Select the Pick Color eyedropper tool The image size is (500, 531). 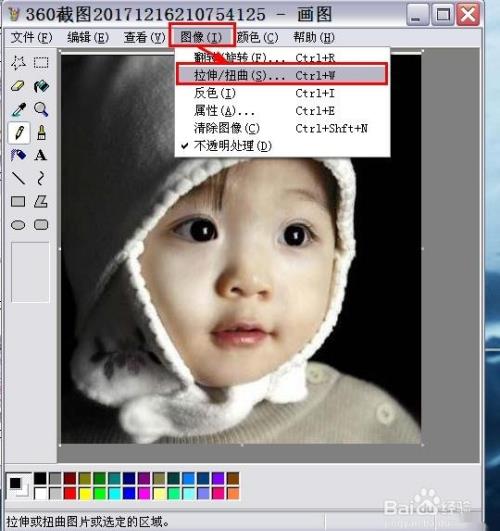click(x=18, y=109)
